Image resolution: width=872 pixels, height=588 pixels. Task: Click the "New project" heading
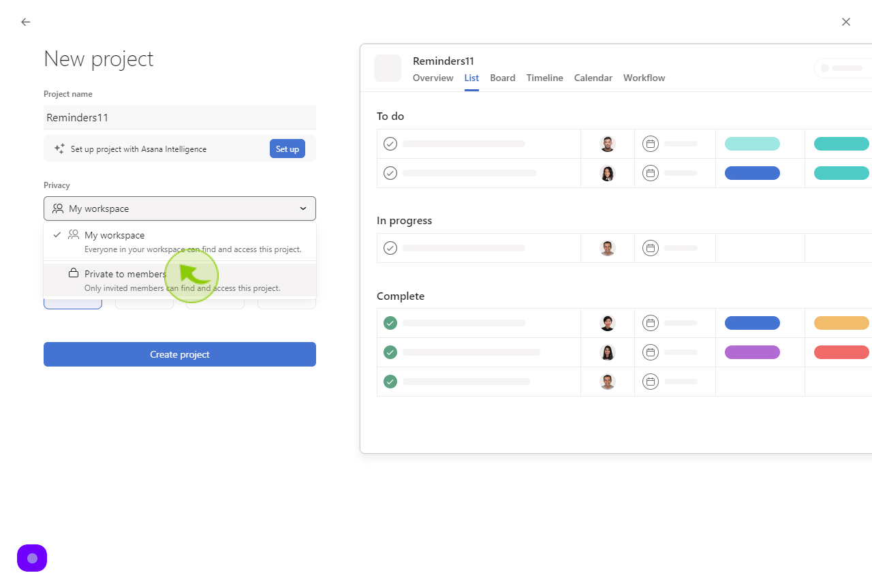[99, 59]
